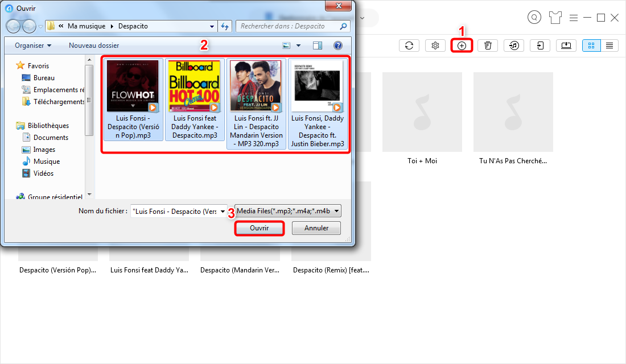Toggle the preview pane in the dialog
The width and height of the screenshot is (626, 364).
318,45
